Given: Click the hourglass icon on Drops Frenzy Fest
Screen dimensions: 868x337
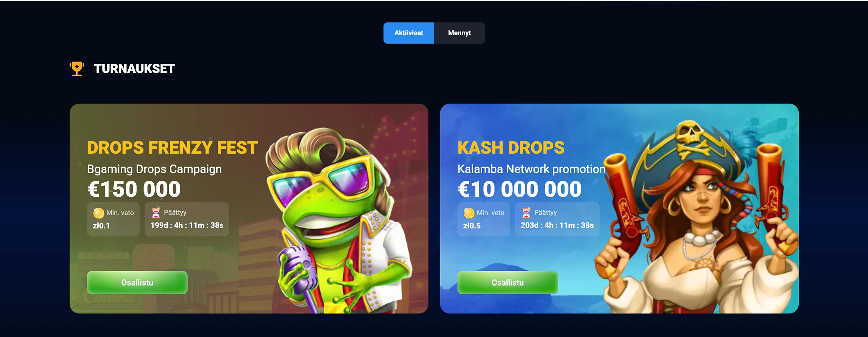Looking at the screenshot, I should tap(156, 212).
